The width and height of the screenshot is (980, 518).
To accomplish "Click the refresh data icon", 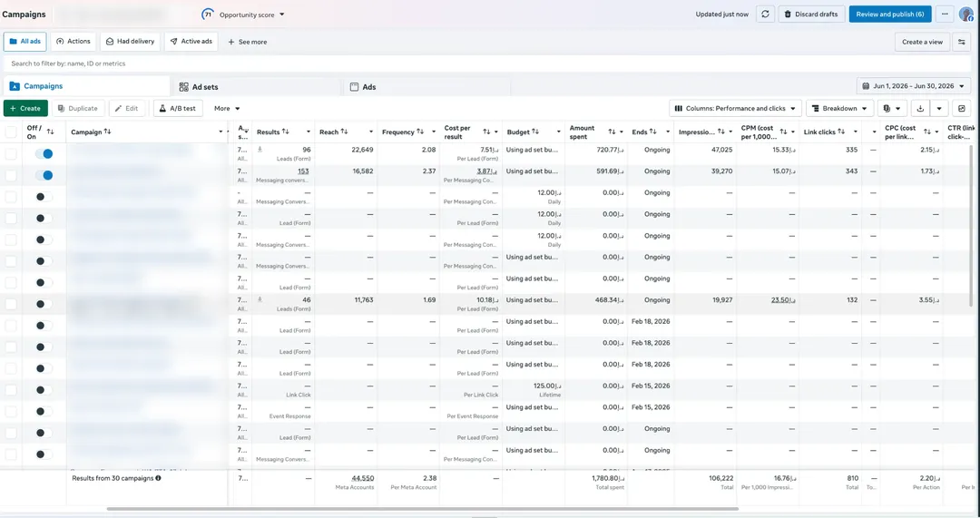I will coord(765,14).
